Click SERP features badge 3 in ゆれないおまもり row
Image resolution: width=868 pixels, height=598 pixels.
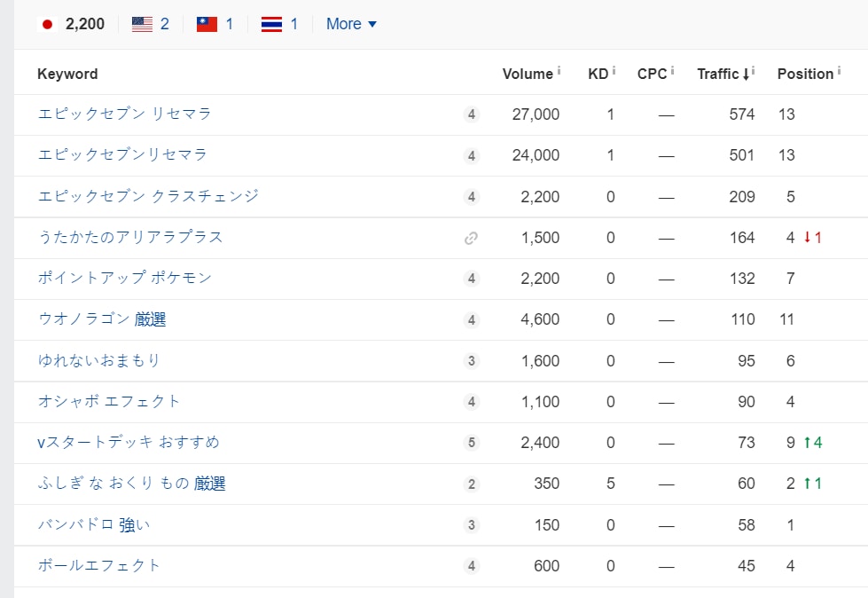coord(471,361)
